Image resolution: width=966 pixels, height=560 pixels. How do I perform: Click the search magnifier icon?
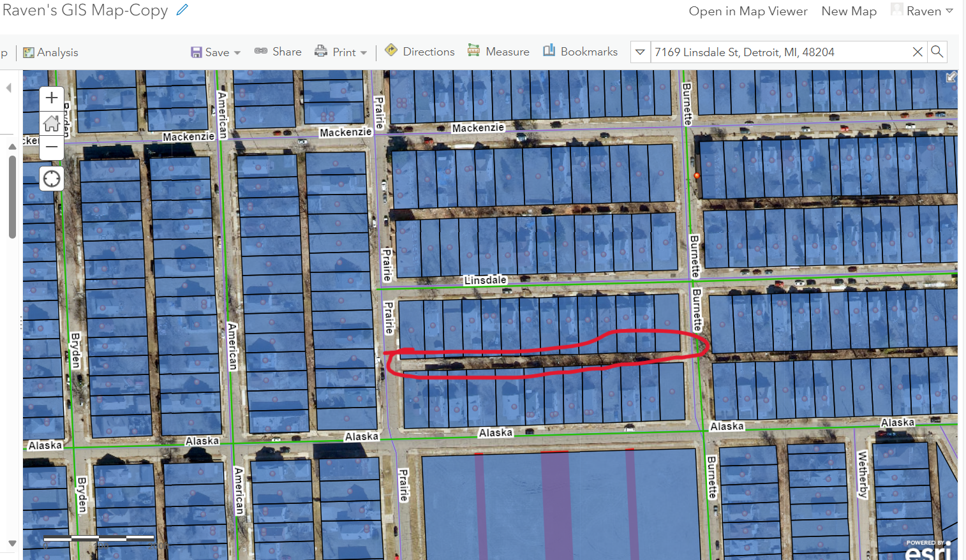tap(937, 52)
